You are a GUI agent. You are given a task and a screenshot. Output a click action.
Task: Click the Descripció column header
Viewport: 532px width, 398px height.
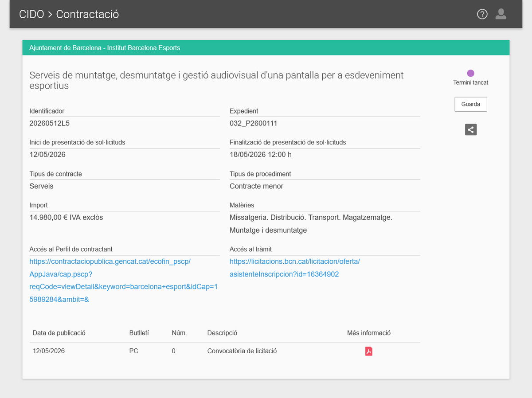[223, 333]
